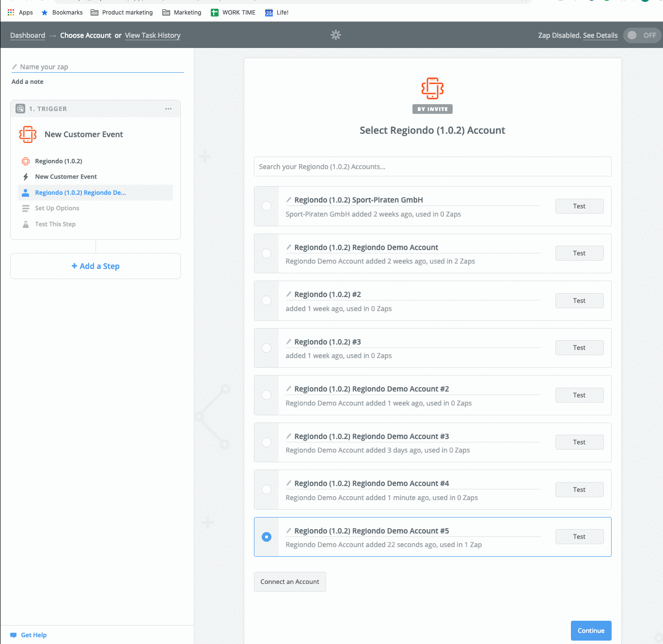Click pencil icon for Demo Account #5
This screenshot has height=644, width=663.
point(289,531)
